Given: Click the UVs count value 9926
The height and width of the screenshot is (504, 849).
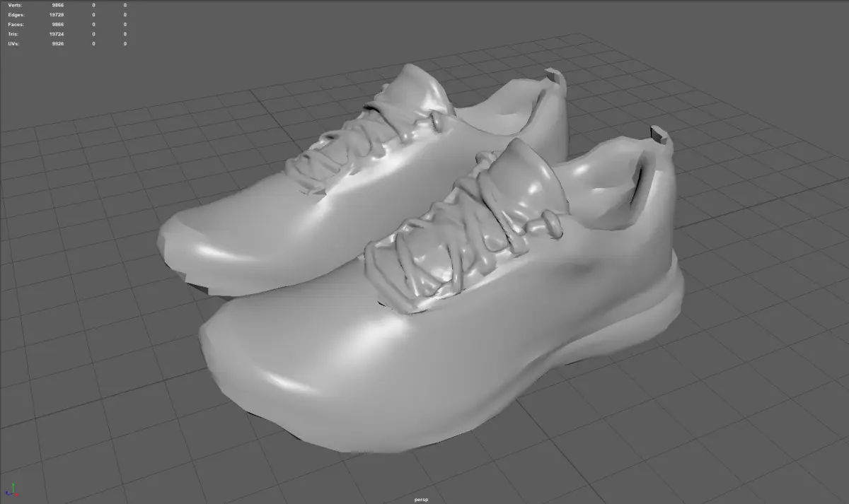Looking at the screenshot, I should click(x=58, y=44).
